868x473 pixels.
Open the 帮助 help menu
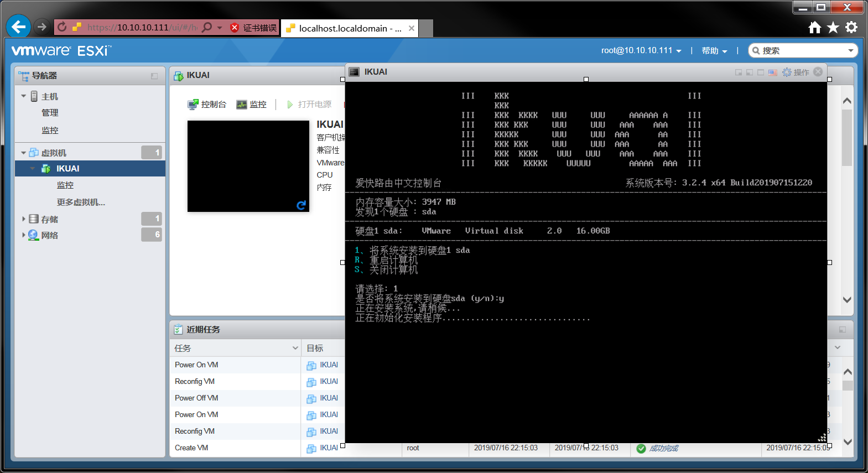coord(714,51)
